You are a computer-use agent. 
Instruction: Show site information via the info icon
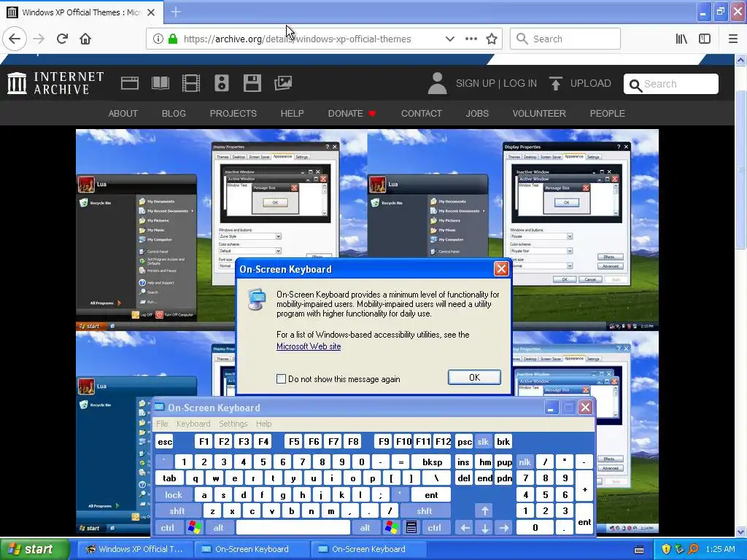click(x=158, y=39)
